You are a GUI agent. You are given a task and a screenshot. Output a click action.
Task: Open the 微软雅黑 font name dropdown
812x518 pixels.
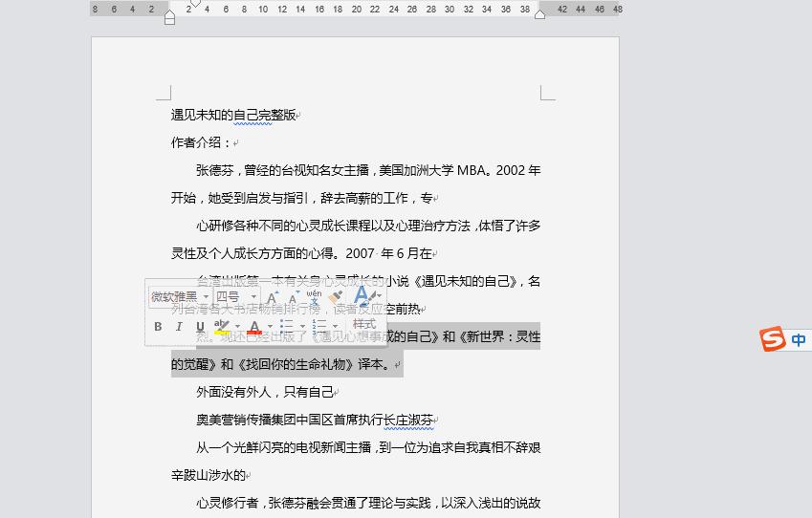pyautogui.click(x=206, y=297)
